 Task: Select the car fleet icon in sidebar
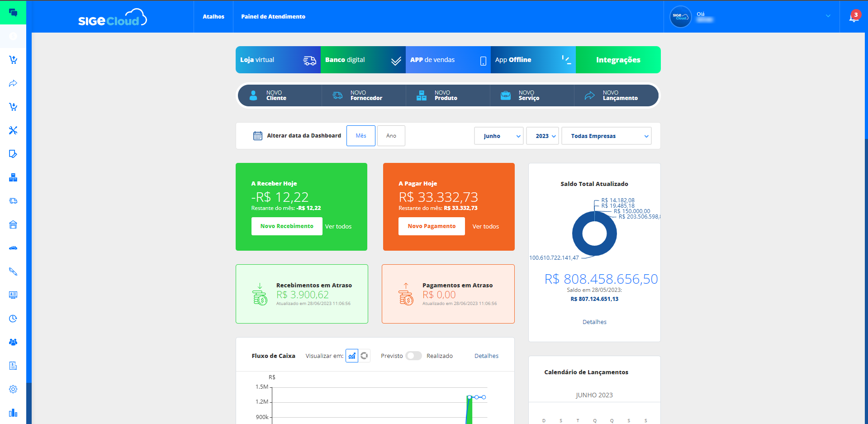(13, 248)
